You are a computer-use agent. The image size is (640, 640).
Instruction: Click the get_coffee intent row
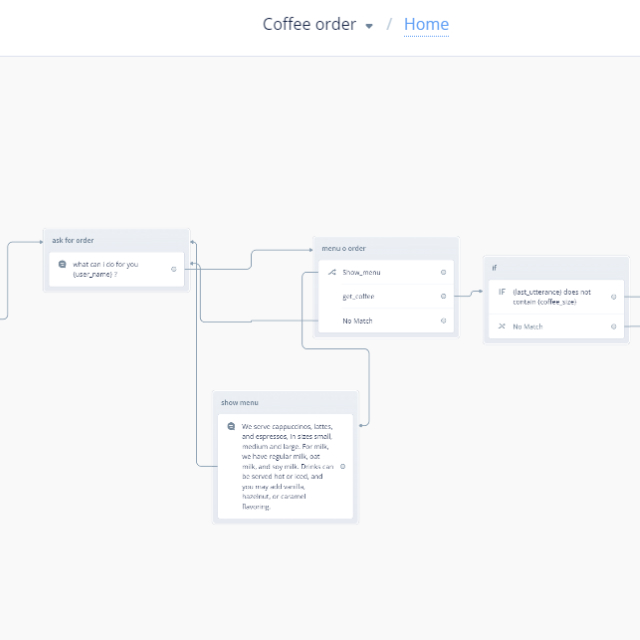tap(358, 296)
